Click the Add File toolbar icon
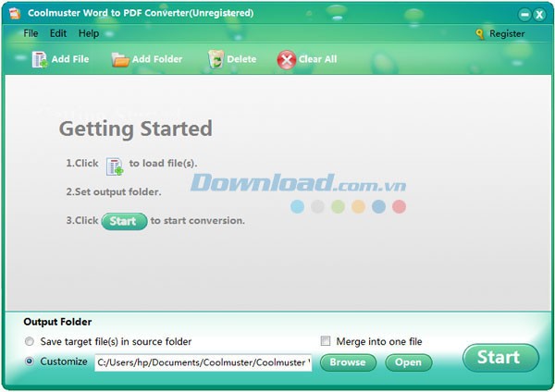 point(40,59)
